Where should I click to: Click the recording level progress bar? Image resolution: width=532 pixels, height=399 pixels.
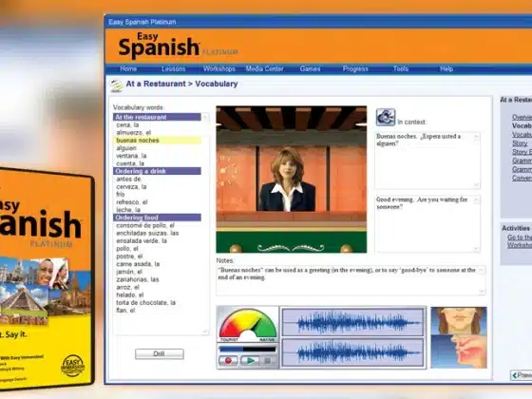pos(248,349)
